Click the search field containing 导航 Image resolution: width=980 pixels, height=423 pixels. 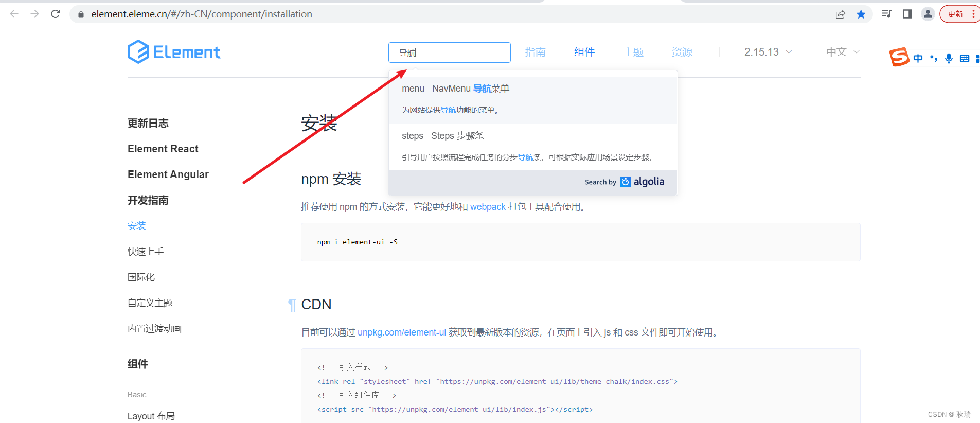pyautogui.click(x=450, y=52)
